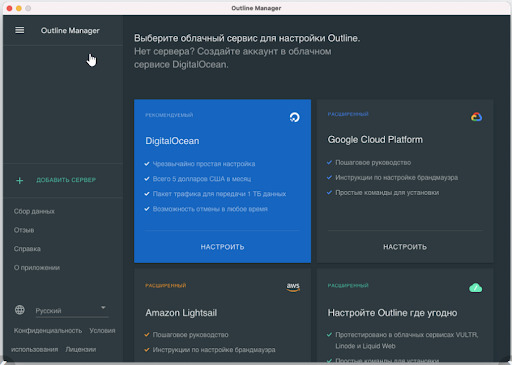The width and height of the screenshot is (512, 365).
Task: Click the Google Cloud logo icon
Action: [476, 117]
